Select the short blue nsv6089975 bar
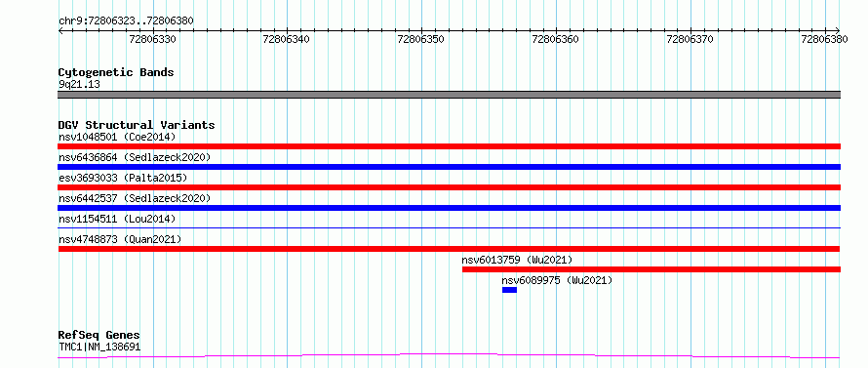 tap(509, 290)
